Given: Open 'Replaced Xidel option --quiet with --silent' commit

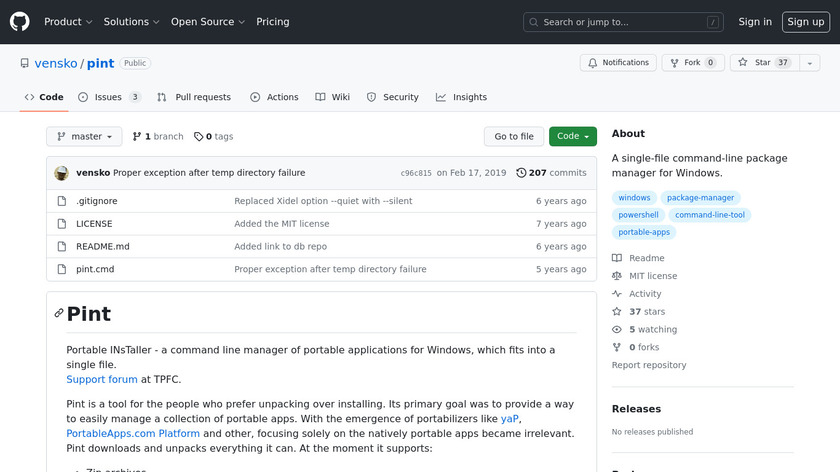Looking at the screenshot, I should click(323, 201).
